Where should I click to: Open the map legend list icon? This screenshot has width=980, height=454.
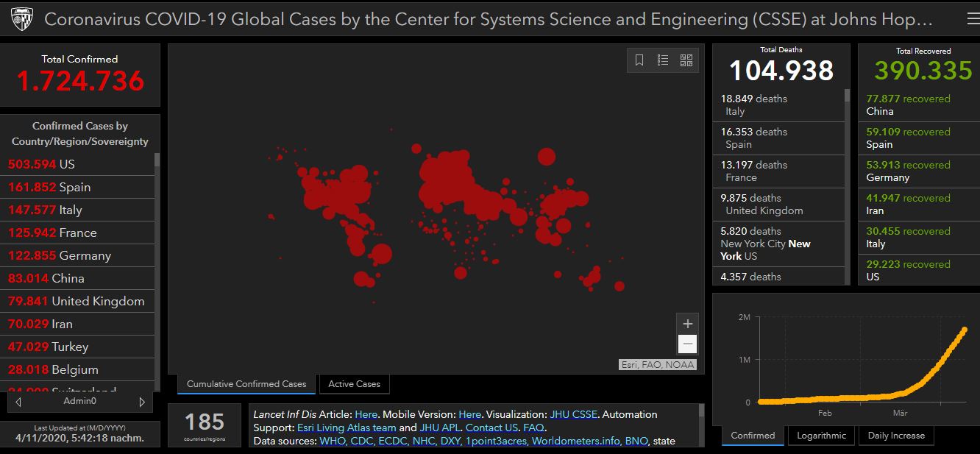pyautogui.click(x=663, y=60)
